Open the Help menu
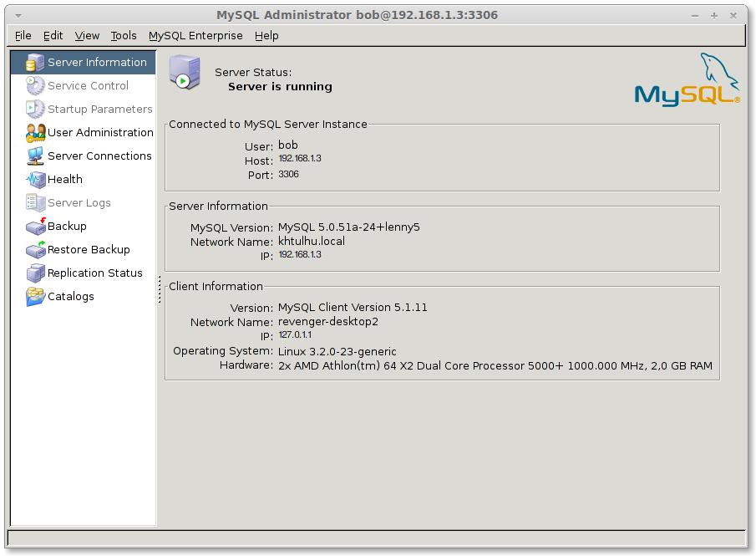The image size is (756, 556). coord(266,36)
